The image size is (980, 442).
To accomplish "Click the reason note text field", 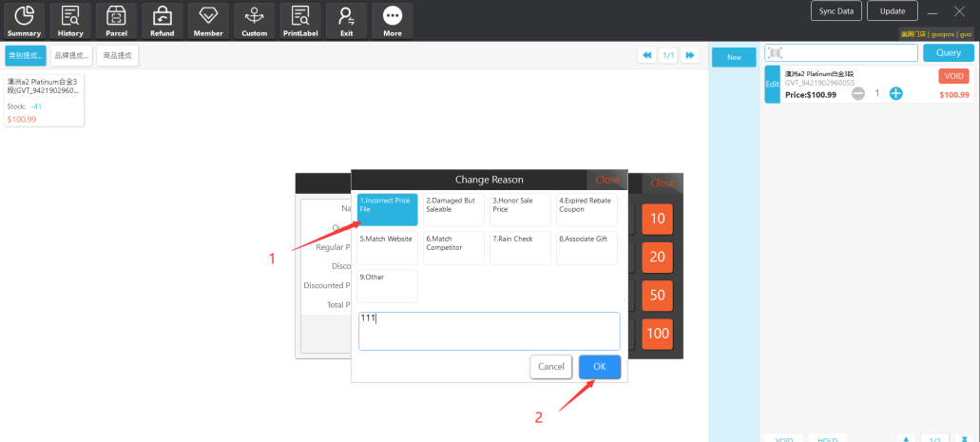I will click(489, 331).
